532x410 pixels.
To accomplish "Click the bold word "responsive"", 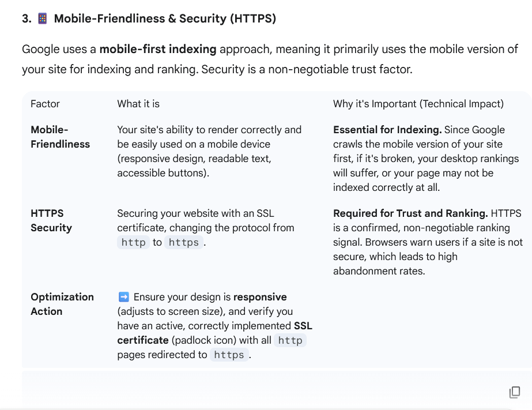I will click(259, 297).
